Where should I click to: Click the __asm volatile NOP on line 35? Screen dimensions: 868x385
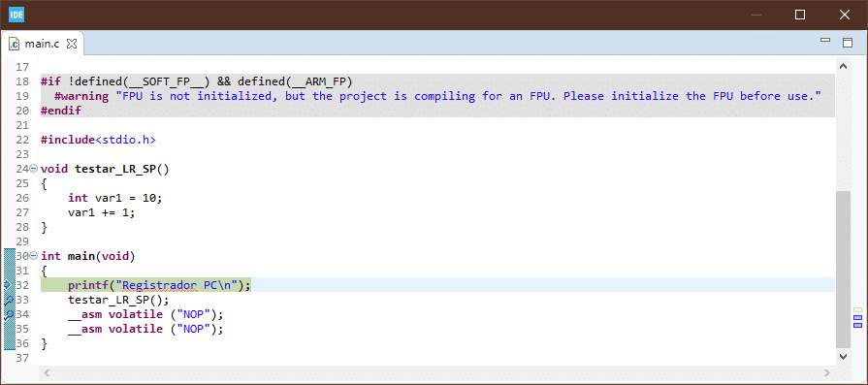(145, 329)
